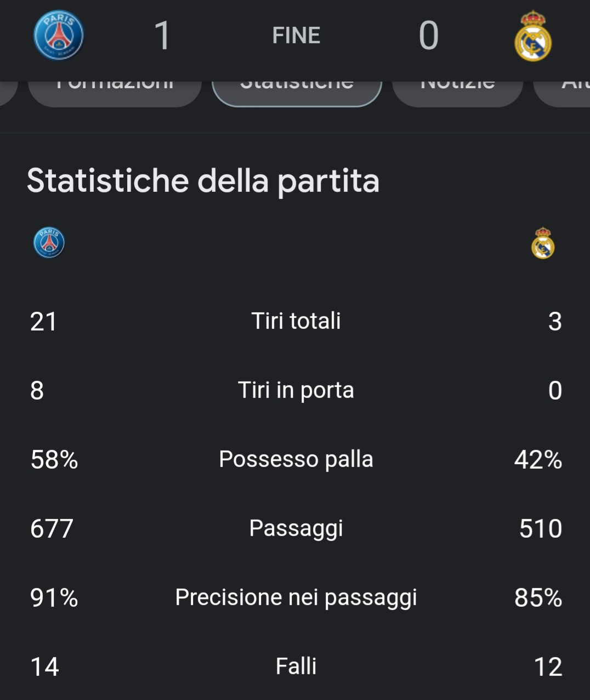The height and width of the screenshot is (700, 590).
Task: Select the "Passaggi" stat label
Action: click(296, 528)
